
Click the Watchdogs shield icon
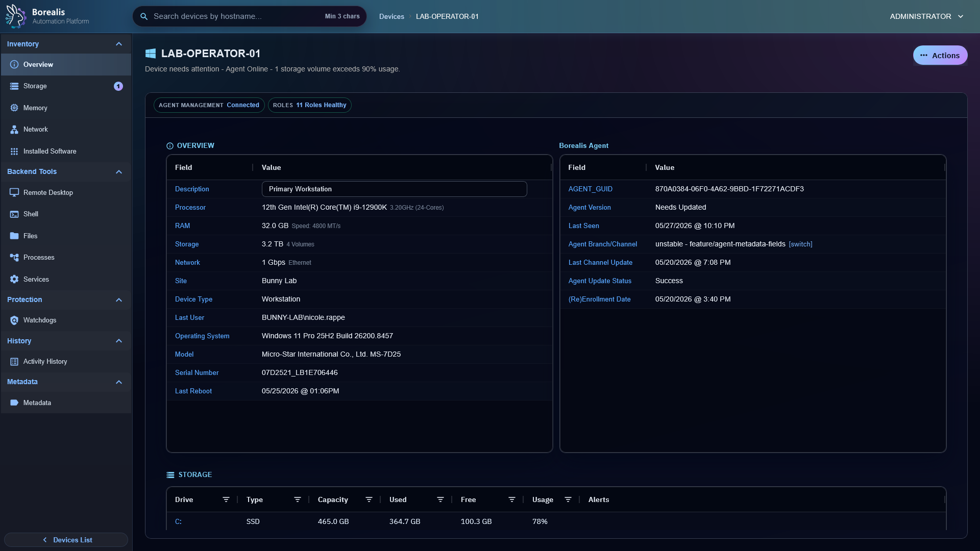coord(14,320)
